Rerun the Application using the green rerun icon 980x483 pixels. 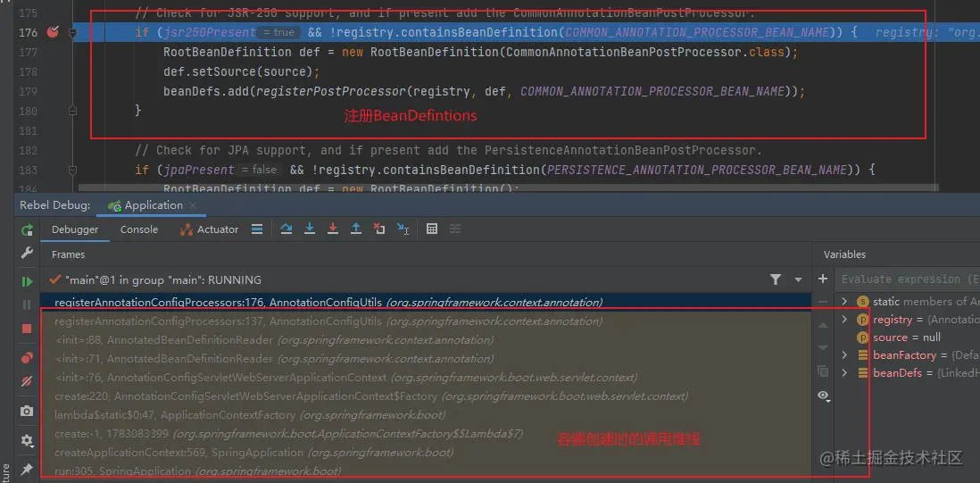click(x=27, y=230)
